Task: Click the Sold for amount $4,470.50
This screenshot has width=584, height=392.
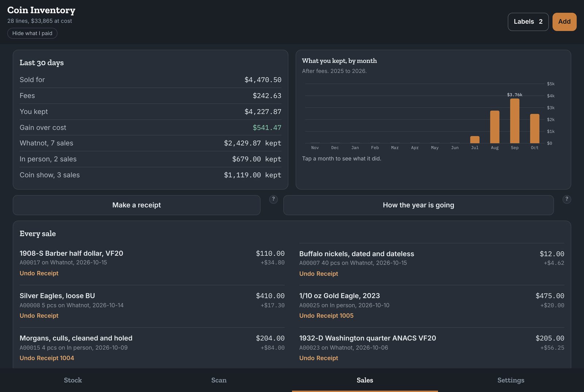Action: tap(263, 80)
